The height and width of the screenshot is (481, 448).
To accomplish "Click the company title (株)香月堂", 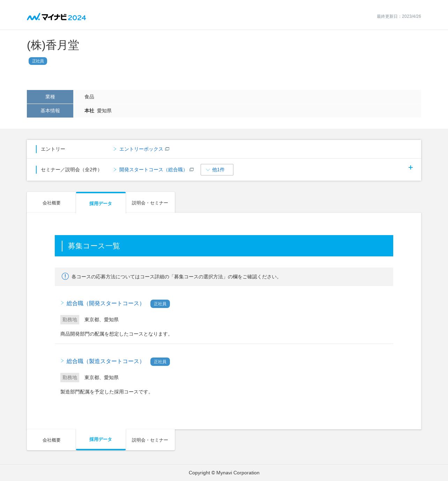I will (53, 45).
